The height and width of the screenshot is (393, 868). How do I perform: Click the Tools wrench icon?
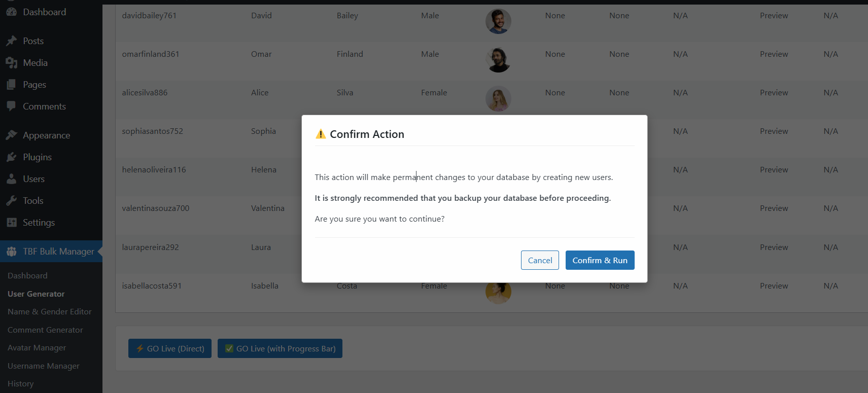[x=11, y=201]
